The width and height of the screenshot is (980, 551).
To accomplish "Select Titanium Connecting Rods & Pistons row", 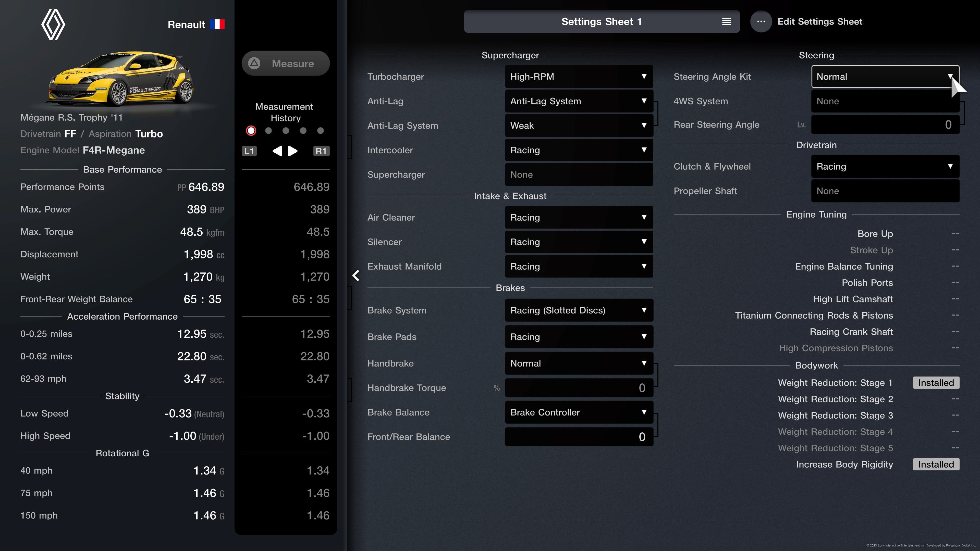I will [847, 316].
